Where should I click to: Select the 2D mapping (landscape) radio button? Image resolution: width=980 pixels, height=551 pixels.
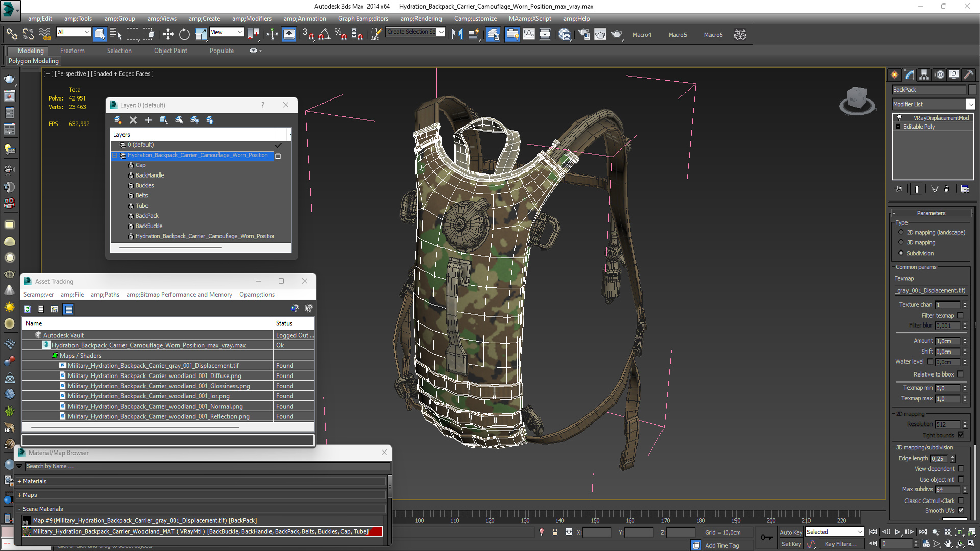tap(901, 232)
